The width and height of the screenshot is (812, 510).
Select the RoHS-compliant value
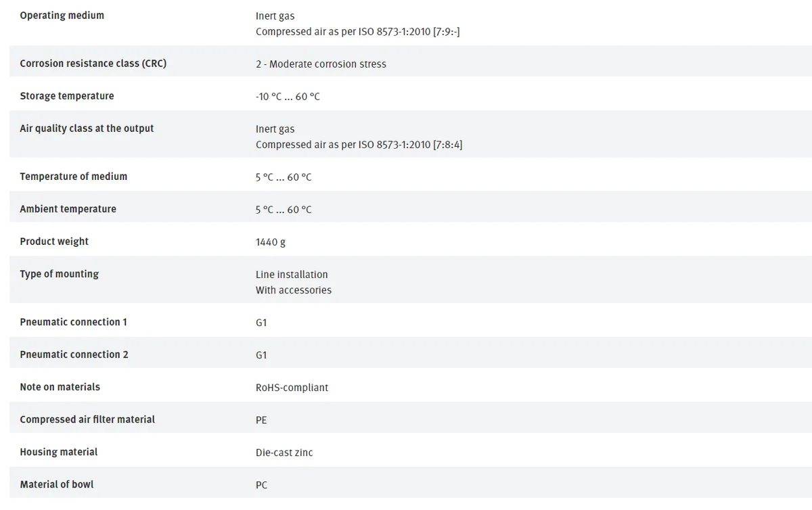click(292, 388)
